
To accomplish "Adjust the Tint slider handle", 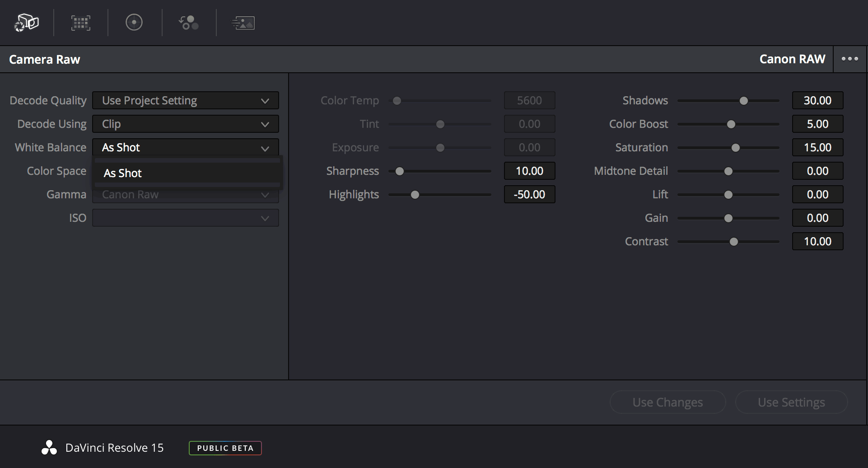I will point(440,124).
